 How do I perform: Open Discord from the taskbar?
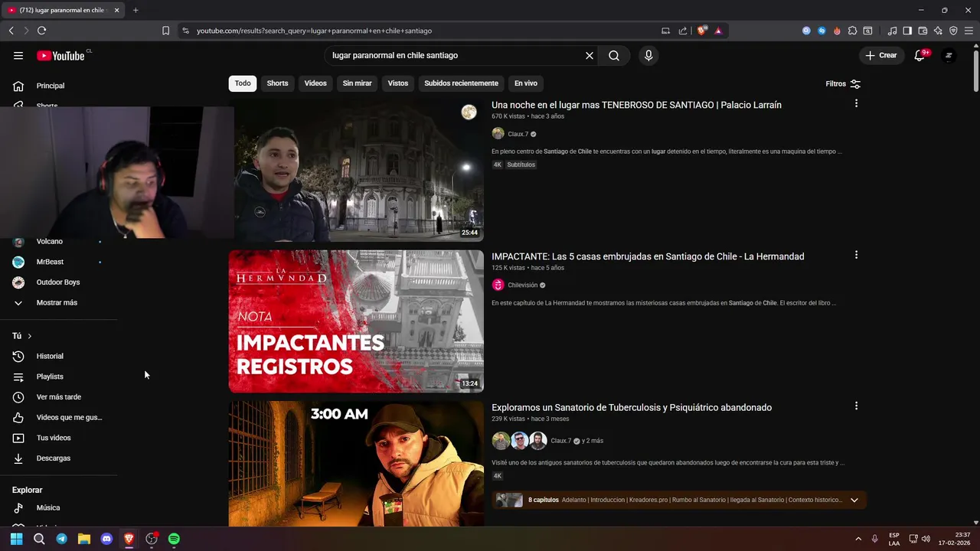tap(106, 539)
